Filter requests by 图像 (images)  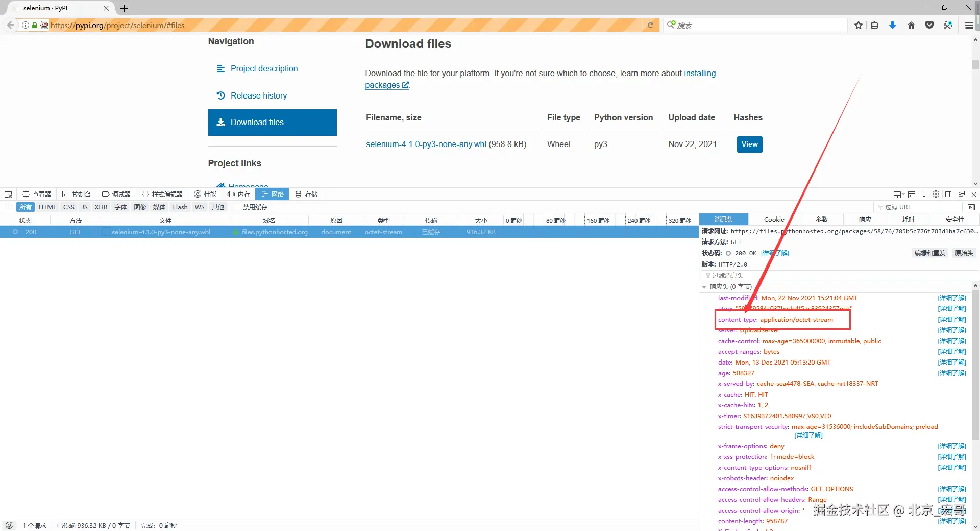coord(140,207)
